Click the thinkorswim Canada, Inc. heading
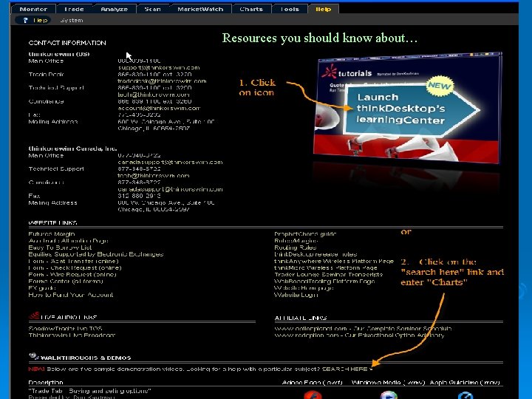 click(x=72, y=149)
